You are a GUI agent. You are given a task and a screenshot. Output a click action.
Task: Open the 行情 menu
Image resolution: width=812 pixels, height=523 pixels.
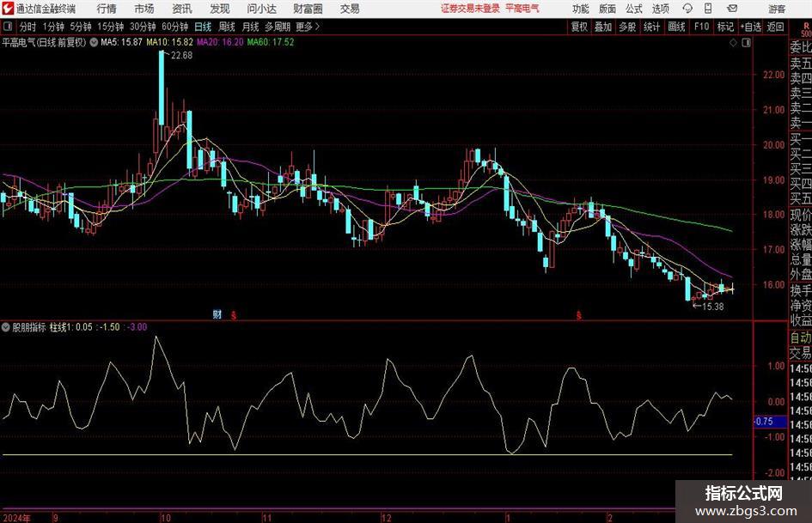[107, 9]
